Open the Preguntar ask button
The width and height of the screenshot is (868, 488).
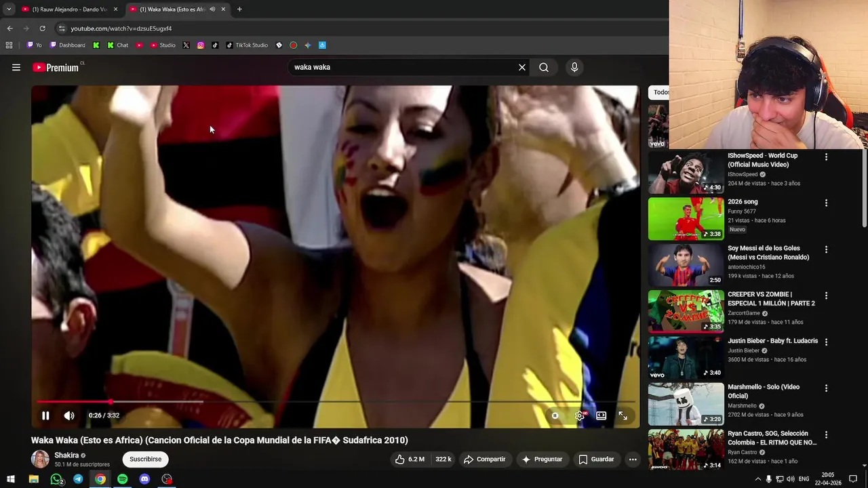(x=541, y=459)
